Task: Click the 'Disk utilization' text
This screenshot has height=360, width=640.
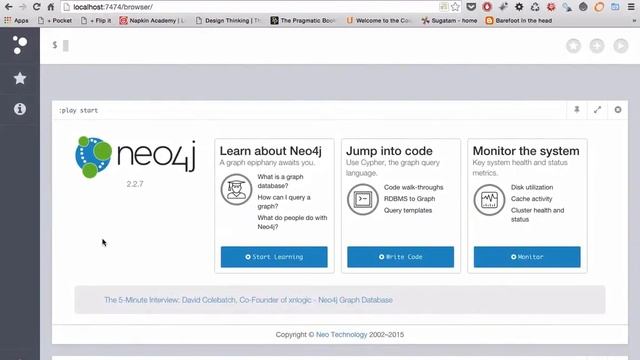Action: click(532, 187)
